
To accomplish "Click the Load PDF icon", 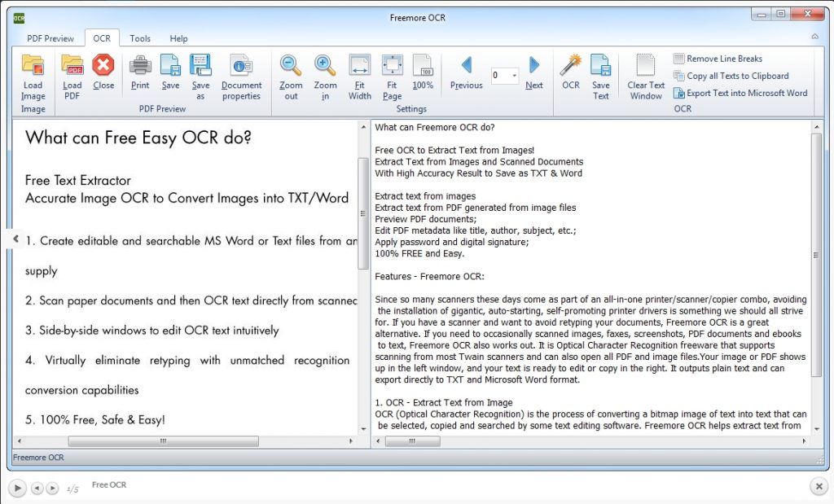I will (72, 66).
